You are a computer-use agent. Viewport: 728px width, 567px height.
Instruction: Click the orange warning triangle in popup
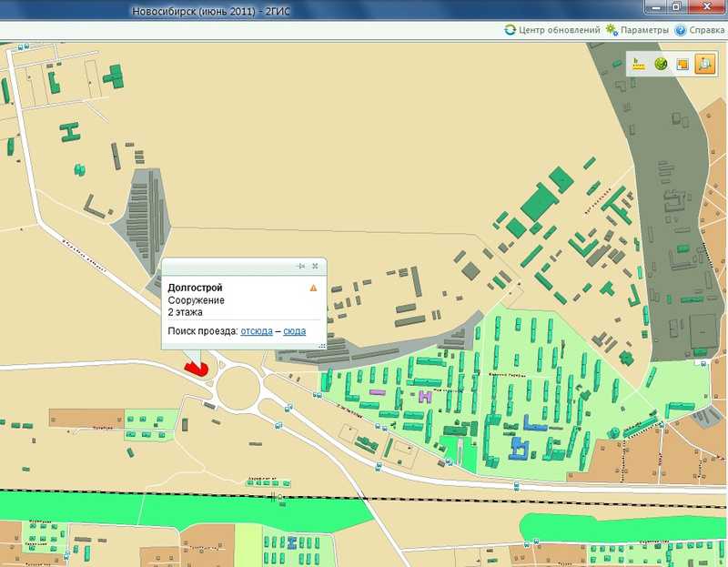(x=313, y=288)
